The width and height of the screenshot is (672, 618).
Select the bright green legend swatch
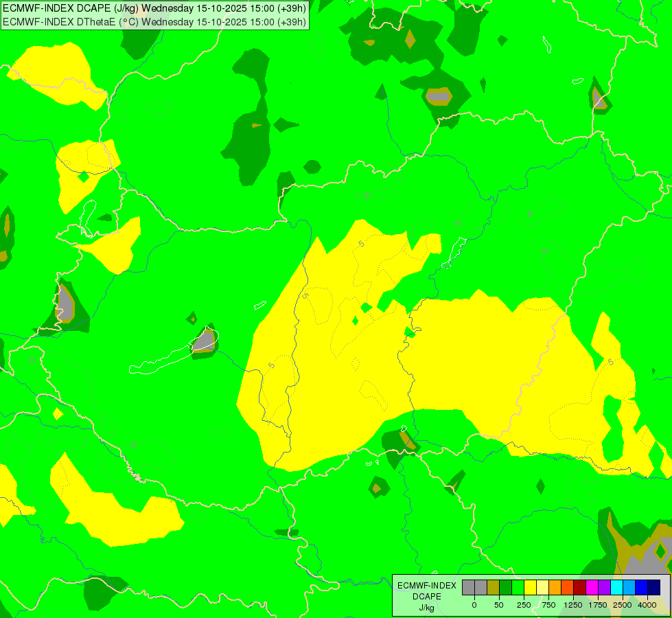pyautogui.click(x=518, y=588)
